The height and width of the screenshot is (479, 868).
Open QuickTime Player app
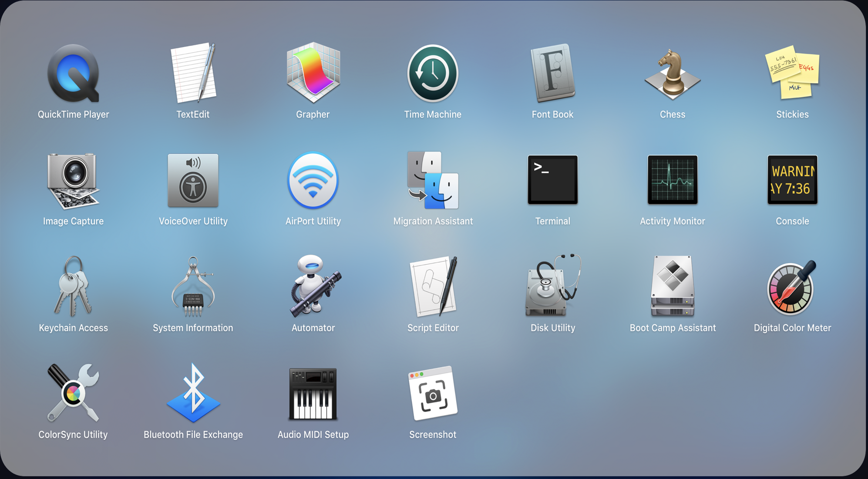point(73,73)
